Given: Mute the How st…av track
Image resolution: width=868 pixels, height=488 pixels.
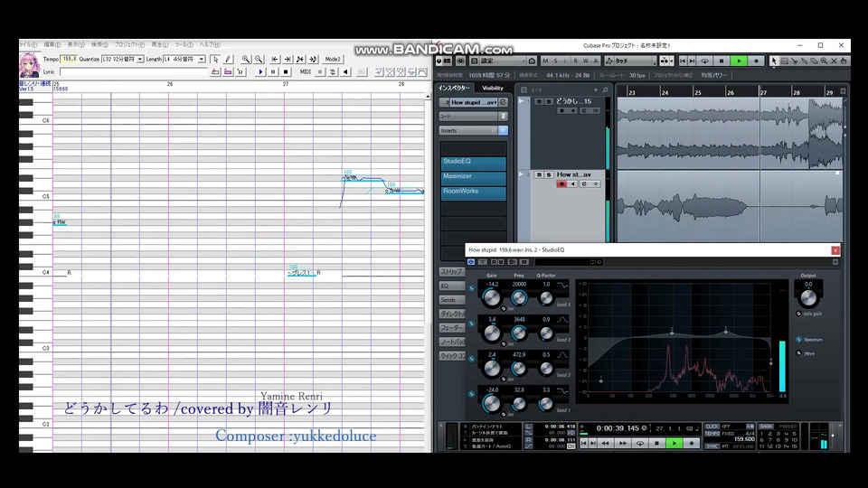Looking at the screenshot, I should (539, 174).
